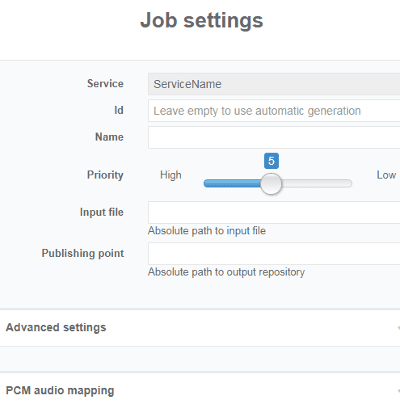Screen dimensions: 400x404
Task: Click the Publishing point label
Action: tap(83, 253)
